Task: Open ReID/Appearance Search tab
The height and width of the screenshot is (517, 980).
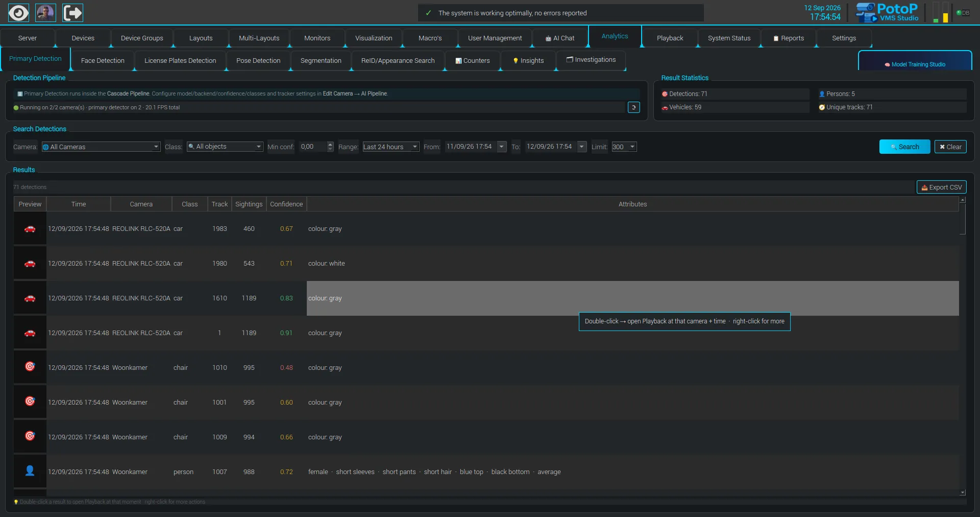Action: [x=398, y=61]
